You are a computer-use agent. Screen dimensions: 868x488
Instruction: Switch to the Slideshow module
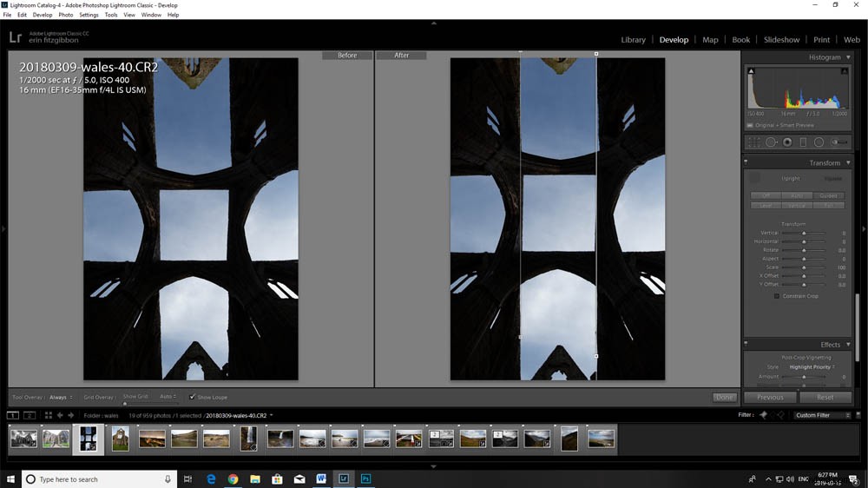click(x=782, y=40)
